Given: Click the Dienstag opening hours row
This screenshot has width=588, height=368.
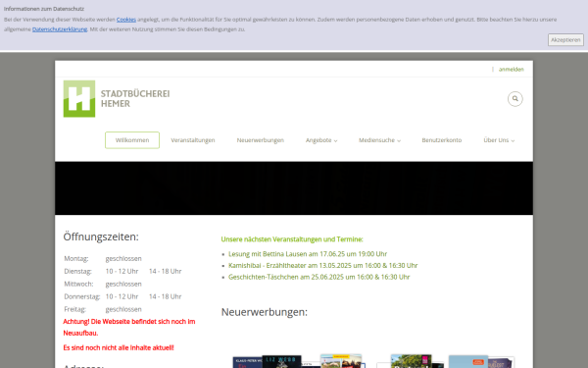Looking at the screenshot, I should pos(122,271).
